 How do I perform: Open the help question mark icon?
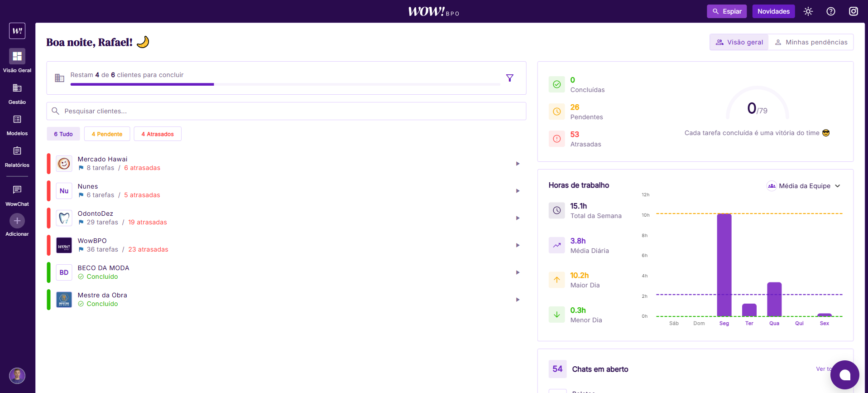[830, 11]
